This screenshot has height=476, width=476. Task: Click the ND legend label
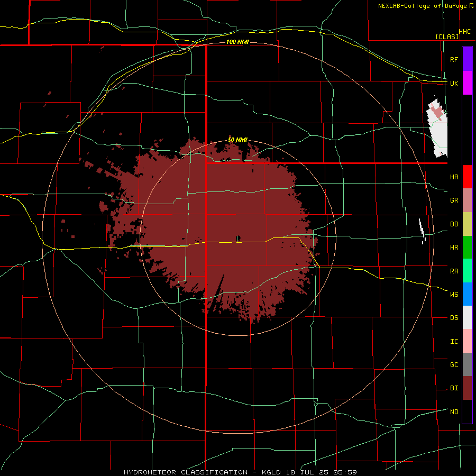(x=454, y=412)
